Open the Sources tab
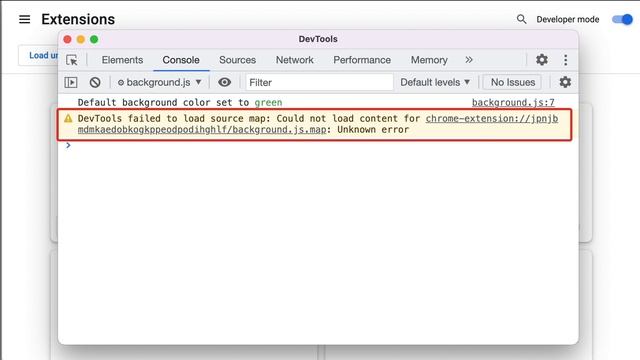 point(237,60)
